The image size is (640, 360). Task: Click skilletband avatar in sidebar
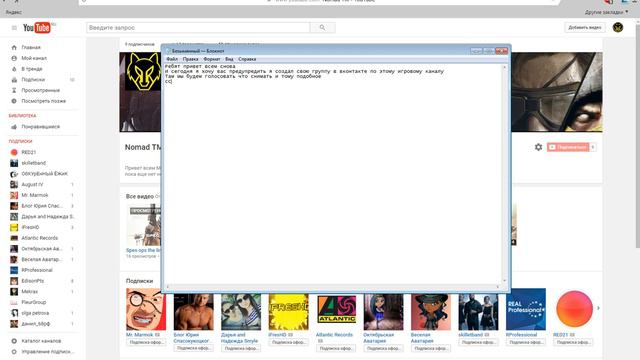click(14, 163)
